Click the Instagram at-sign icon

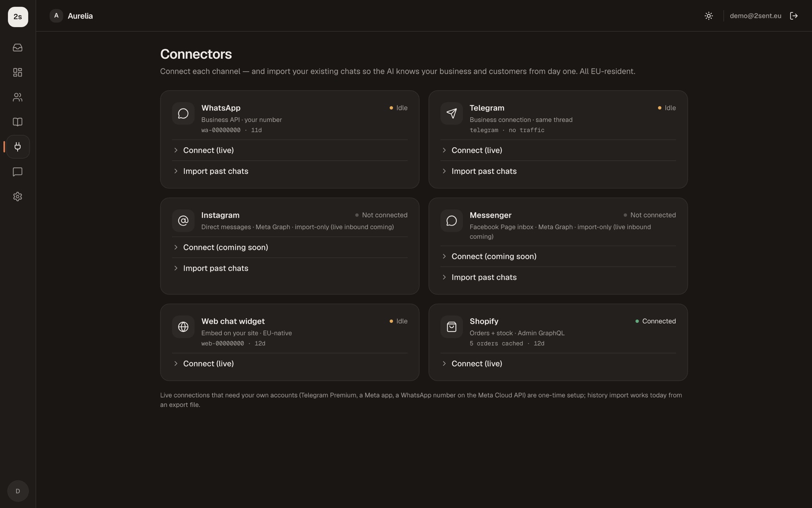pos(183,221)
